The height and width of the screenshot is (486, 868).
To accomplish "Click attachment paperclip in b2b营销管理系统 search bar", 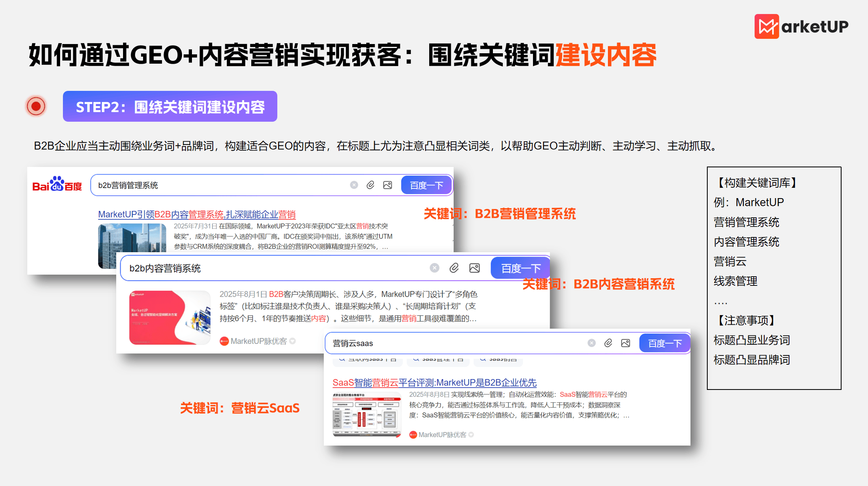I will (x=371, y=185).
